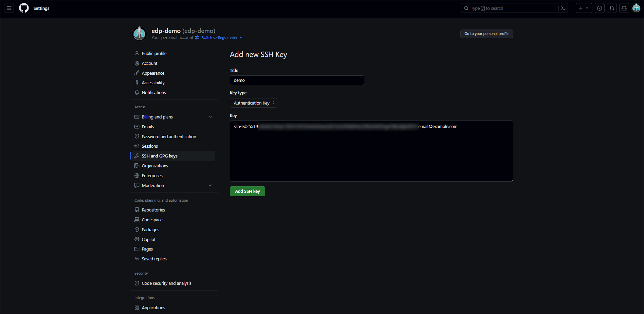Click the key icon beside SSH and GPG keys
The height and width of the screenshot is (314, 644).
137,156
